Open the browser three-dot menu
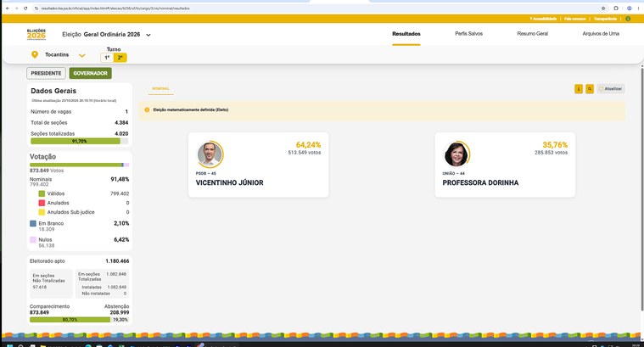This screenshot has height=347, width=644. click(640, 8)
